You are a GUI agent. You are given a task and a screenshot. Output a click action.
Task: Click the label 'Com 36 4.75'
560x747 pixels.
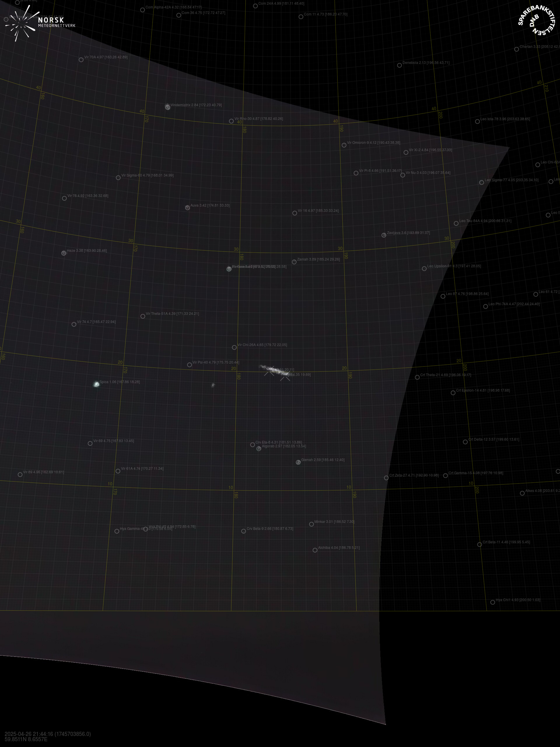coord(191,13)
